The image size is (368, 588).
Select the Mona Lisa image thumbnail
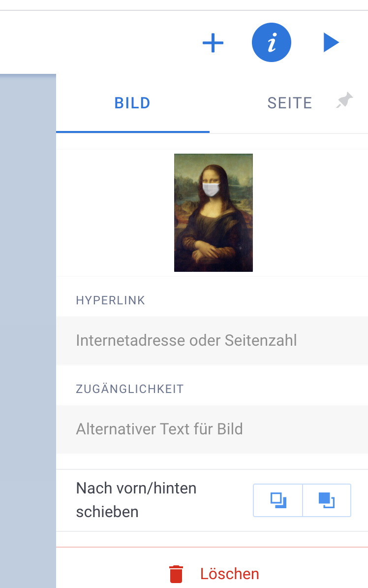[x=214, y=213]
